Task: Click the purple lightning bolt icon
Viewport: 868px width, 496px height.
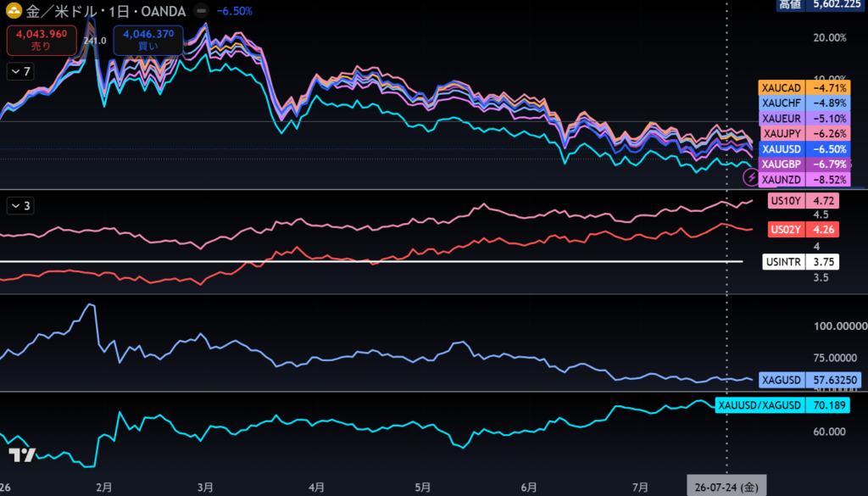Action: click(x=752, y=178)
